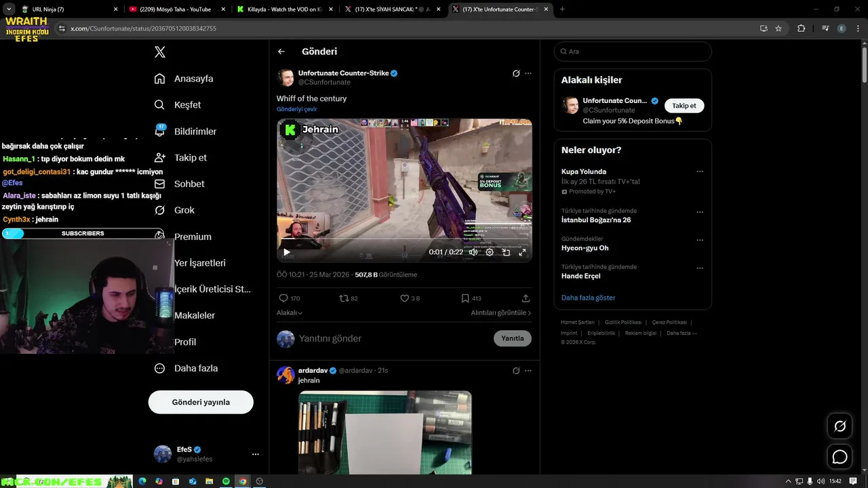Open options for Hyeon-gyu Oh trend

pos(700,240)
